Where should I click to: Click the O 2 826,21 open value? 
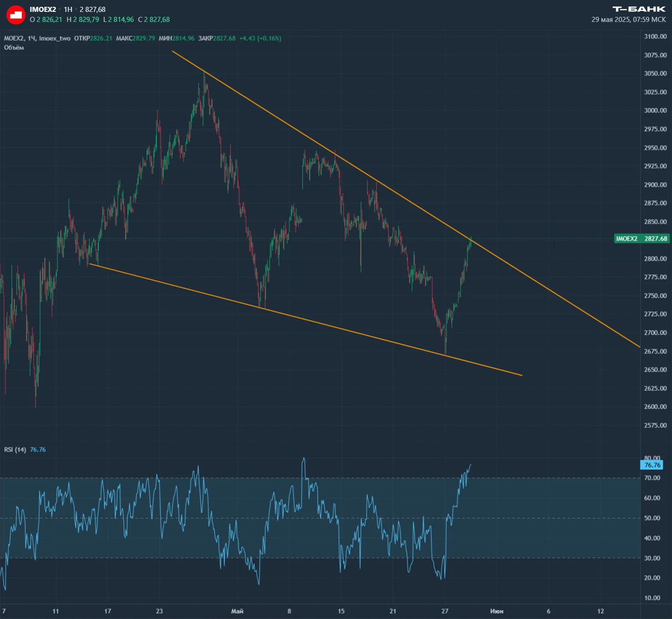pos(46,20)
